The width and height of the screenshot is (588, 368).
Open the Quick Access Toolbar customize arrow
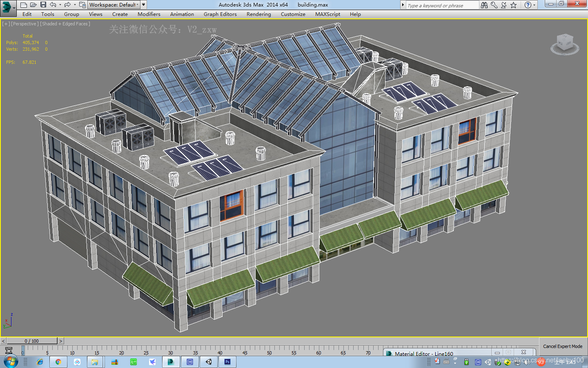point(143,5)
